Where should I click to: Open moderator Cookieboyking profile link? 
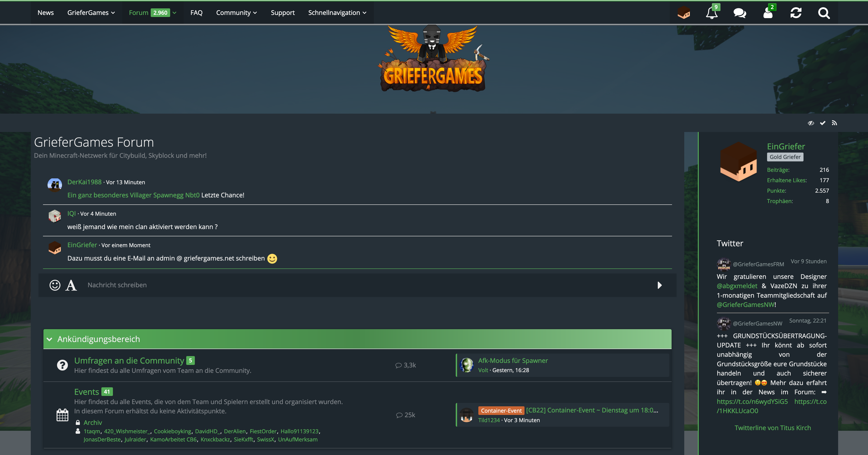pos(172,431)
